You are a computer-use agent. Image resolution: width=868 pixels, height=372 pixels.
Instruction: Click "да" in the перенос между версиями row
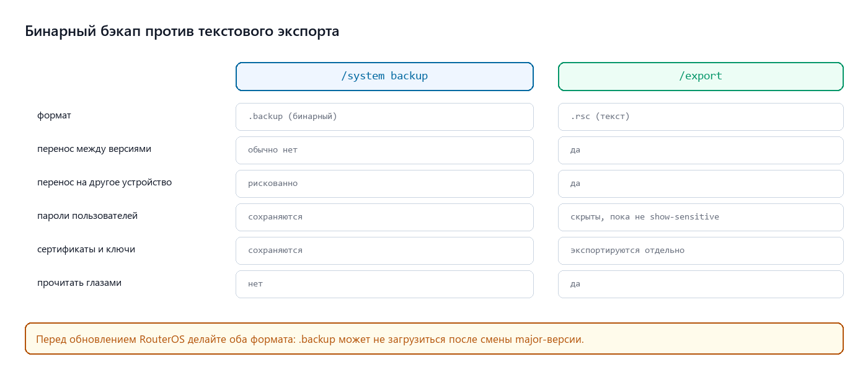coord(701,150)
